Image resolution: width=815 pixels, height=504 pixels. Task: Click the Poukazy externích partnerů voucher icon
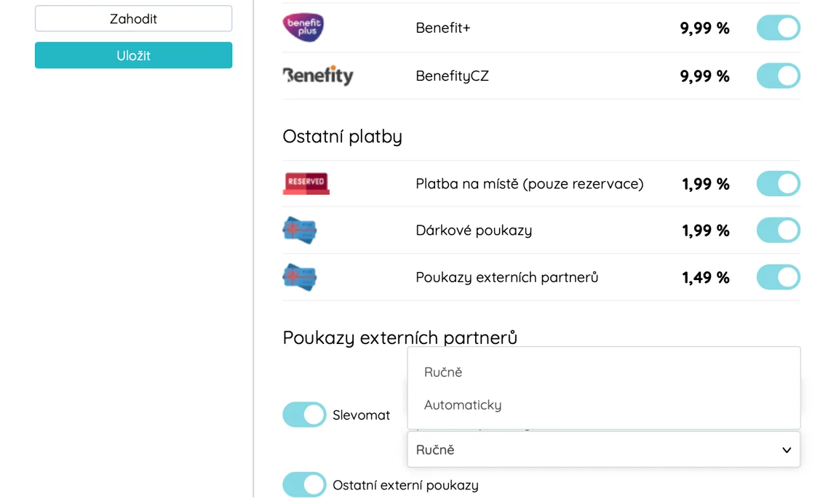(x=300, y=277)
